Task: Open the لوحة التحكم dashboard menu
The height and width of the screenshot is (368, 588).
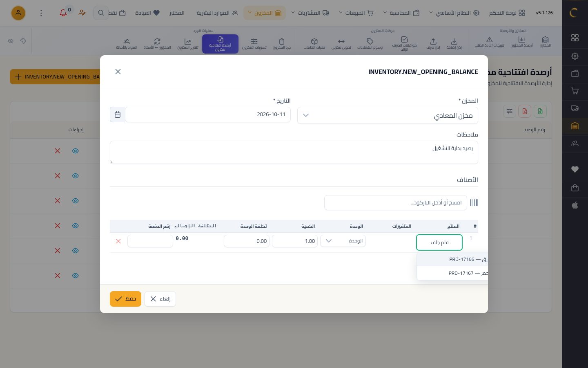Action: [507, 13]
